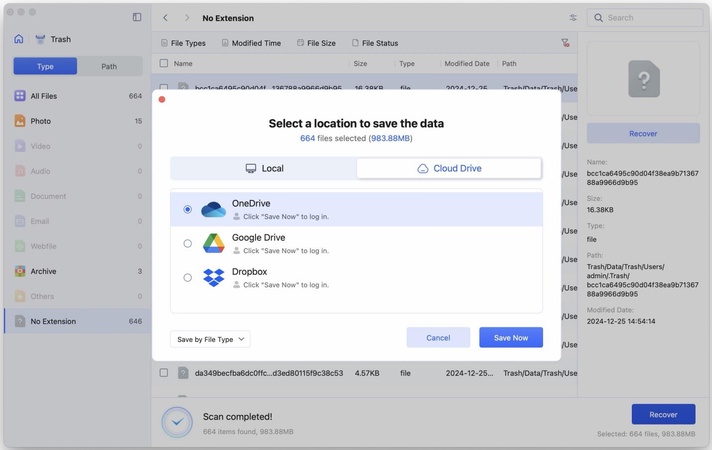Click the unknown file preview icon

643,79
